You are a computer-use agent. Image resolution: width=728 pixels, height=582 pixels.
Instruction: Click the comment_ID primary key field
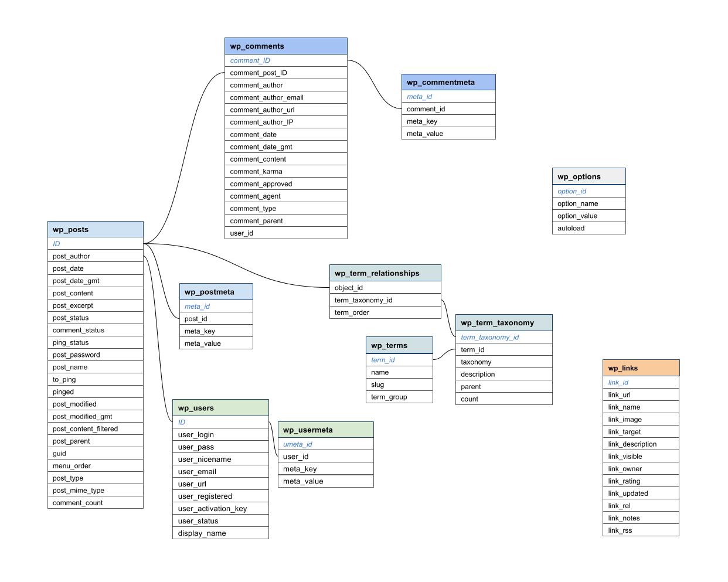(286, 60)
